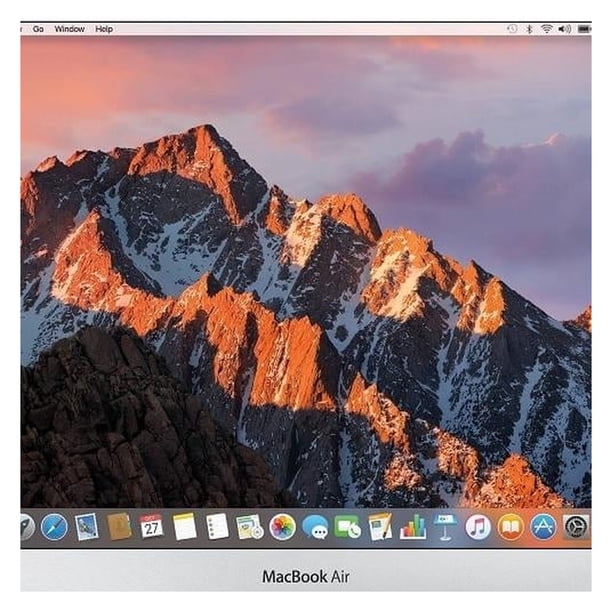Viewport: 612px width, 612px height.
Task: Open System Preferences gear in Dock
Action: pyautogui.click(x=576, y=527)
